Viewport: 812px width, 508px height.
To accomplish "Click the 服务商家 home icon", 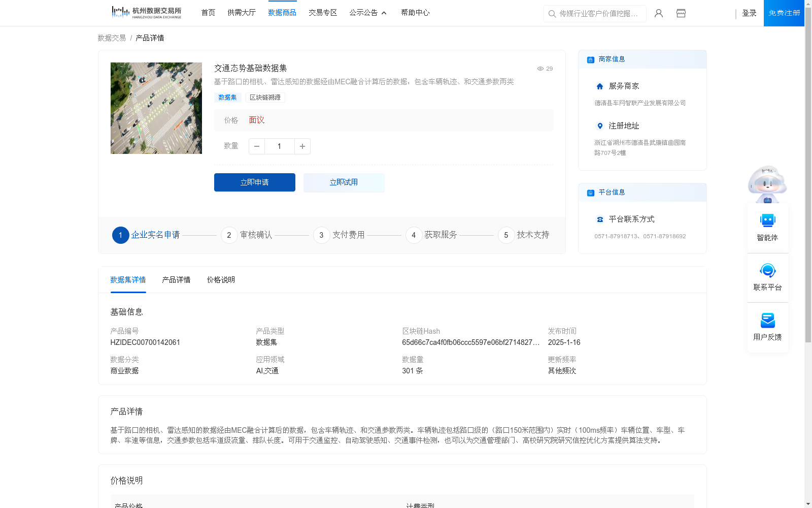I will click(x=600, y=86).
